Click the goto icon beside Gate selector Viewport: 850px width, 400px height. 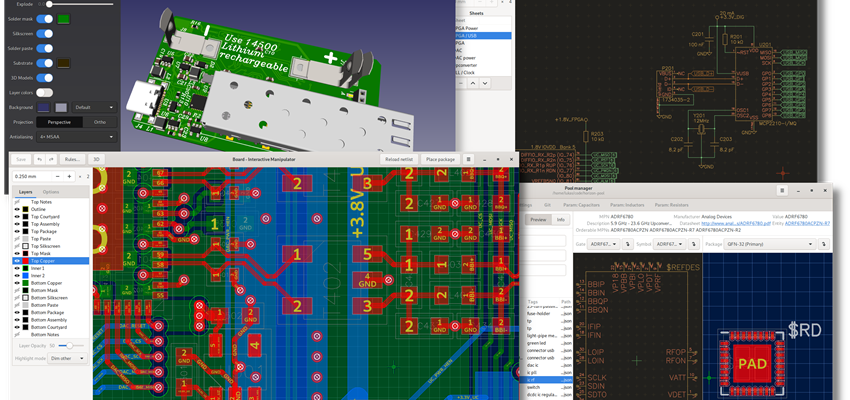(627, 243)
